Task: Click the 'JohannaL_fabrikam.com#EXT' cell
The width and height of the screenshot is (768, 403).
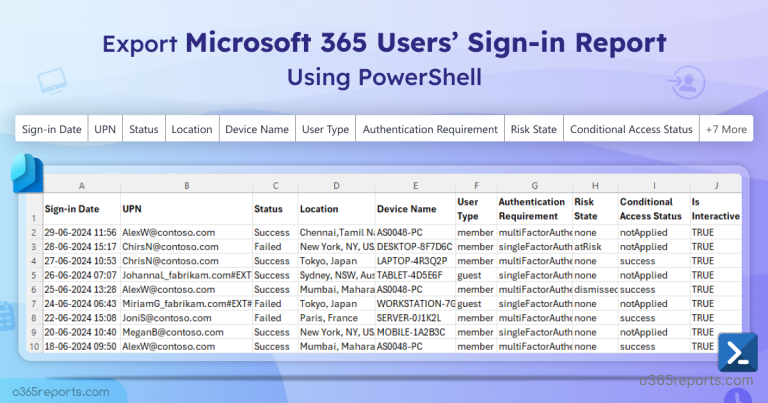Action: 187,275
